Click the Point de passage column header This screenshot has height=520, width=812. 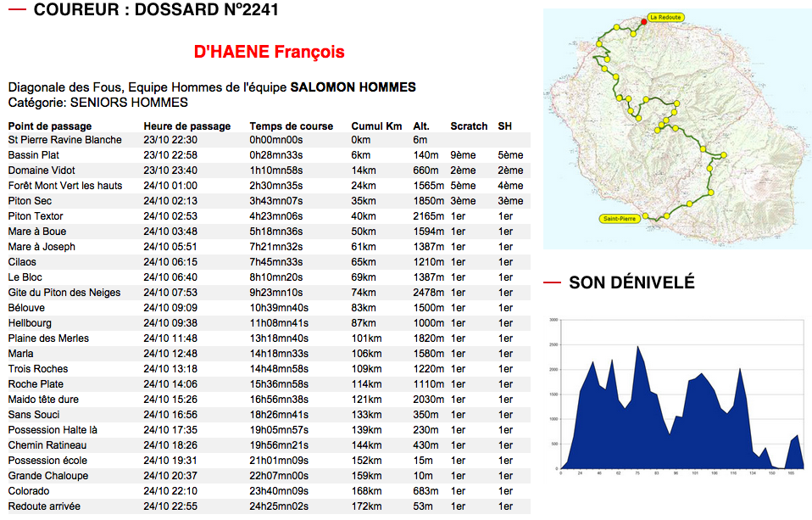43,126
